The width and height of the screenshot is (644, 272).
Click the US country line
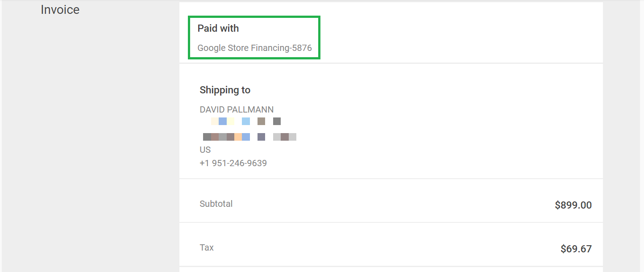(x=205, y=150)
